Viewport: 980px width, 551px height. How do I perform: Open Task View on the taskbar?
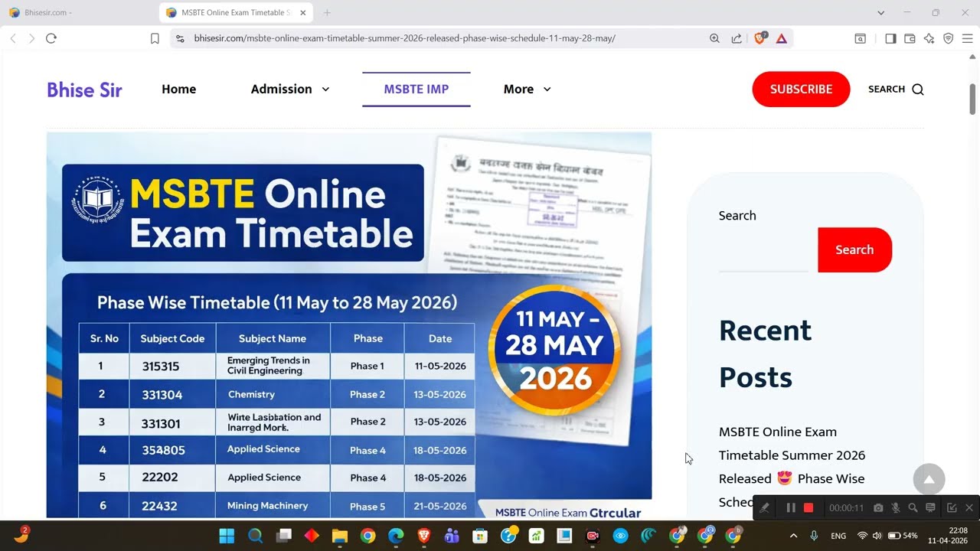coord(284,536)
